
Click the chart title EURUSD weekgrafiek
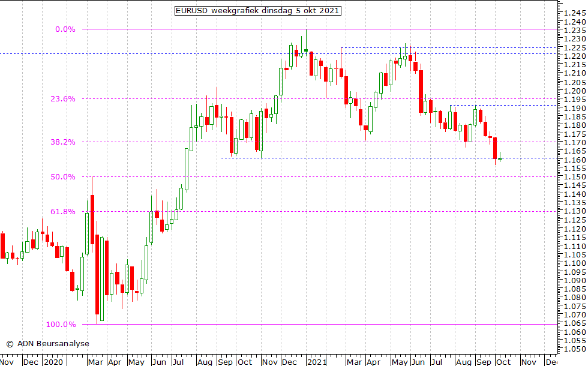258,11
